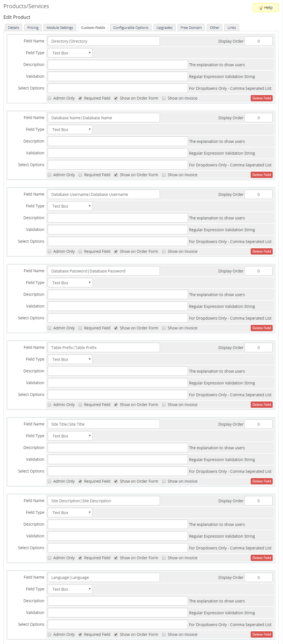
Task: Click the Help button with the lightbulb icon
Action: coord(265,8)
